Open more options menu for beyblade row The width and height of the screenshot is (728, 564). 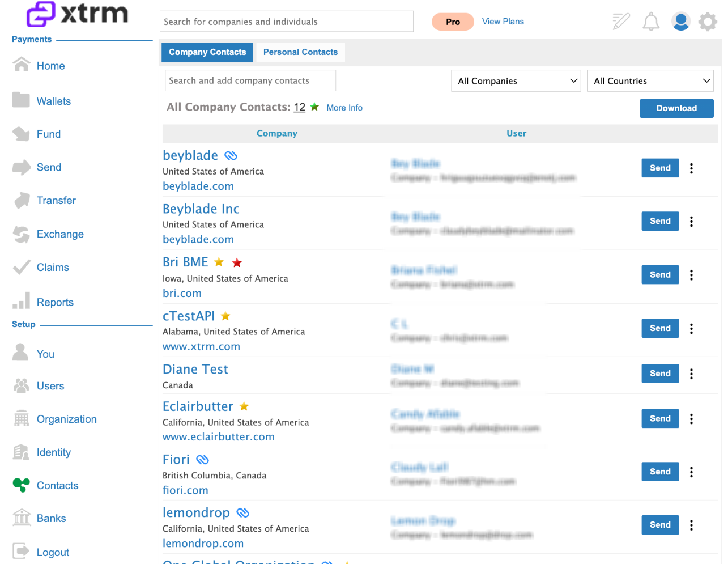[x=691, y=168]
